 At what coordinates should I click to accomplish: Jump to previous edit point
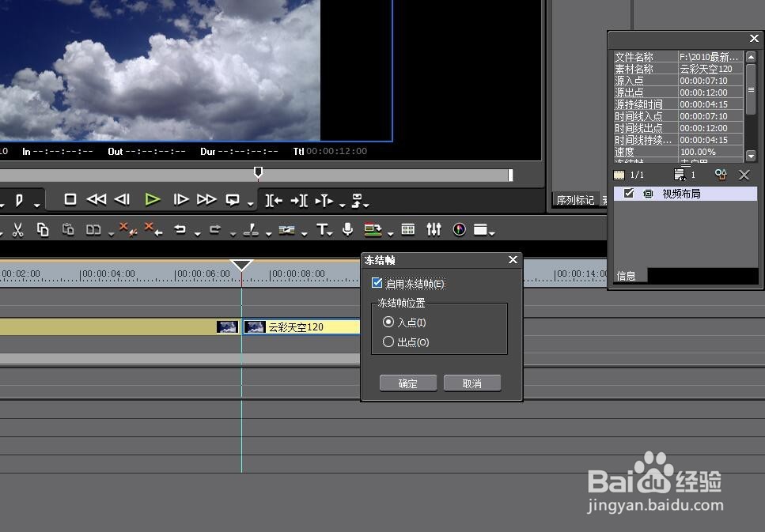pos(274,200)
